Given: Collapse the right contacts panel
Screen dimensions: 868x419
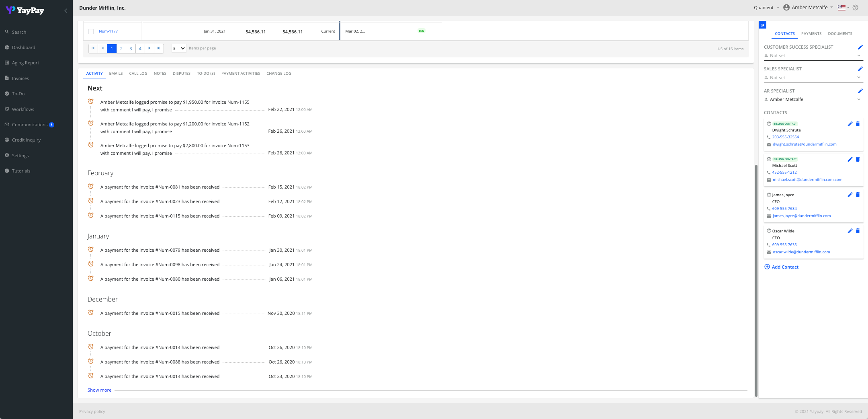Looking at the screenshot, I should 762,25.
